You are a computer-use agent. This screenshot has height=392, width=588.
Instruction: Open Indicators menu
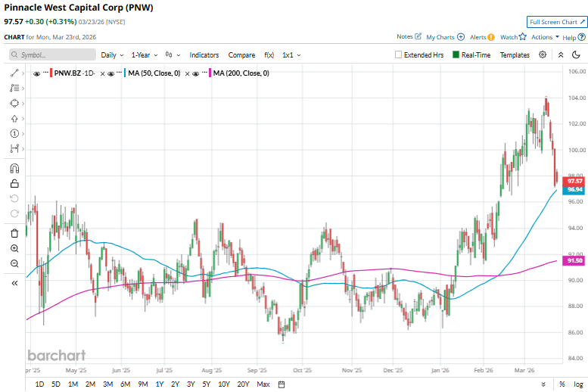click(x=204, y=54)
